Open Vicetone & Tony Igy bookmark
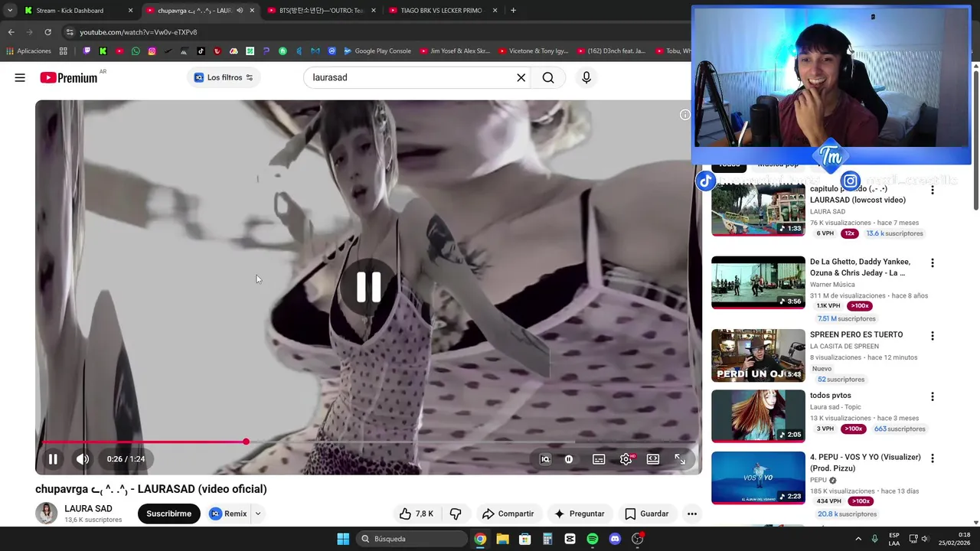 [x=534, y=51]
